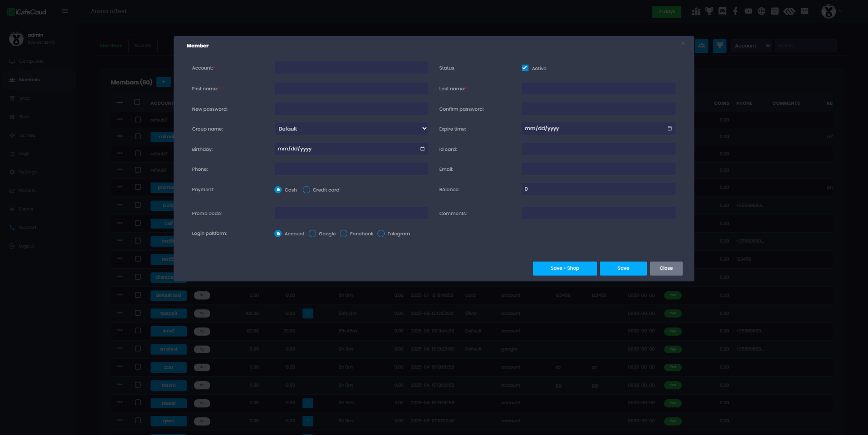The height and width of the screenshot is (435, 868).
Task: Open Birthday calendar picker icon
Action: click(x=422, y=149)
